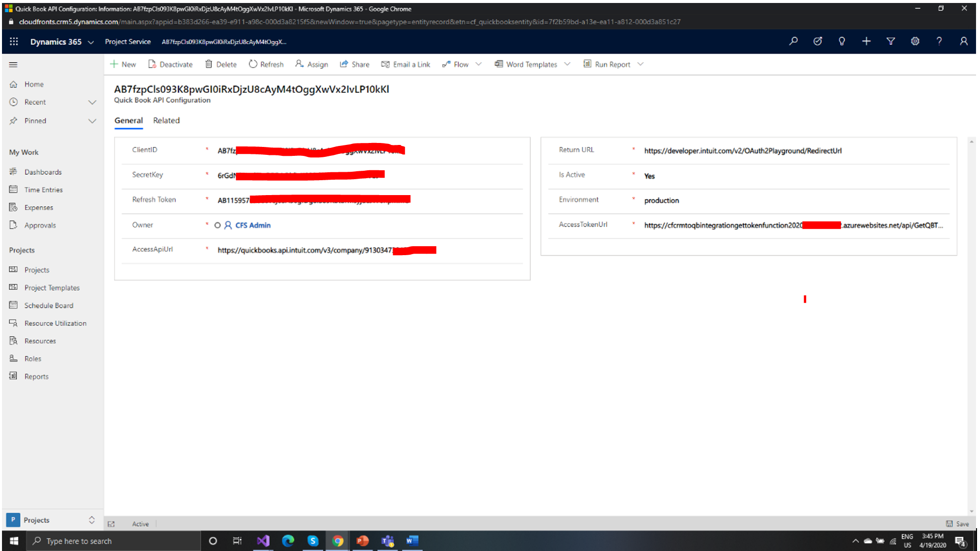
Task: Click the plus quick create icon
Action: coord(866,41)
